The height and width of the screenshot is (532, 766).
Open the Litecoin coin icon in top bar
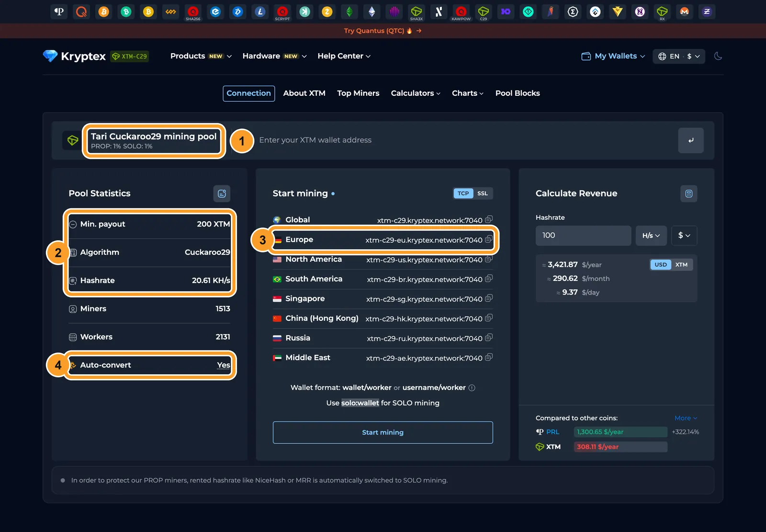point(260,11)
